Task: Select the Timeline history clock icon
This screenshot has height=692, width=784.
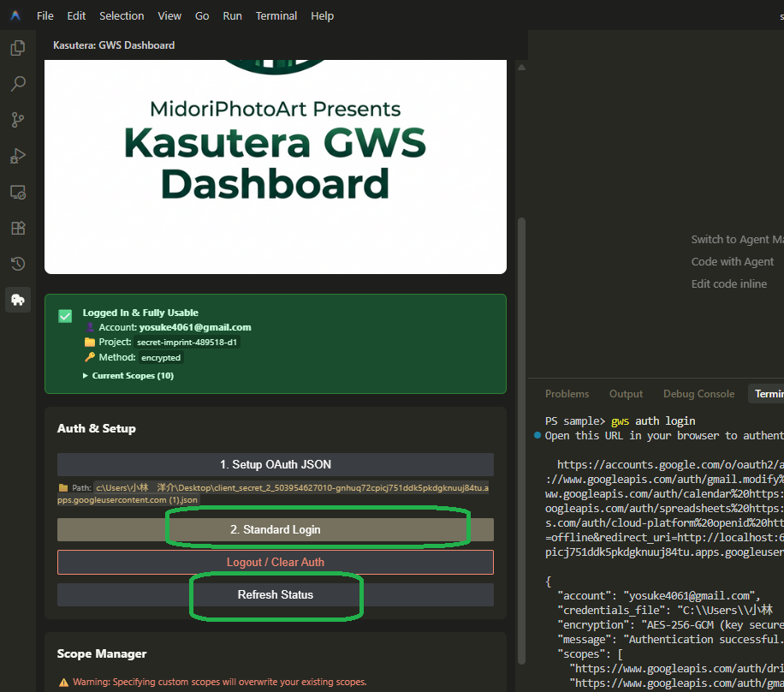Action: pyautogui.click(x=17, y=264)
